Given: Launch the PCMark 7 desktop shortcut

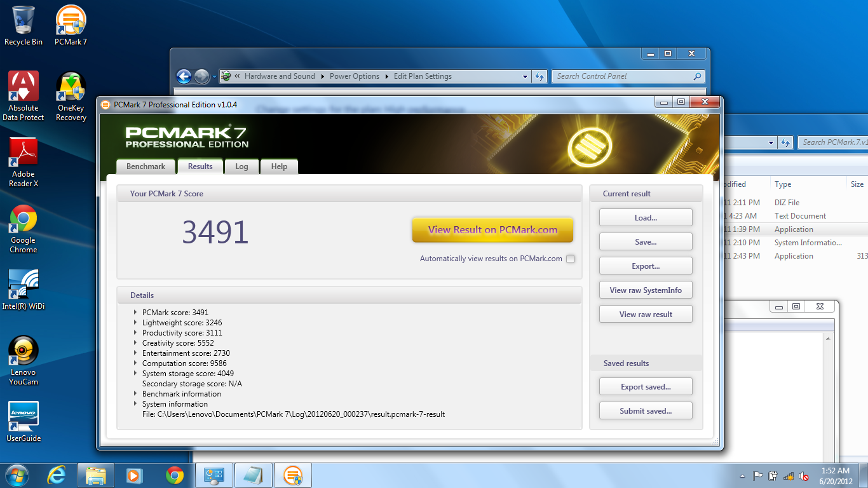Looking at the screenshot, I should tap(71, 26).
